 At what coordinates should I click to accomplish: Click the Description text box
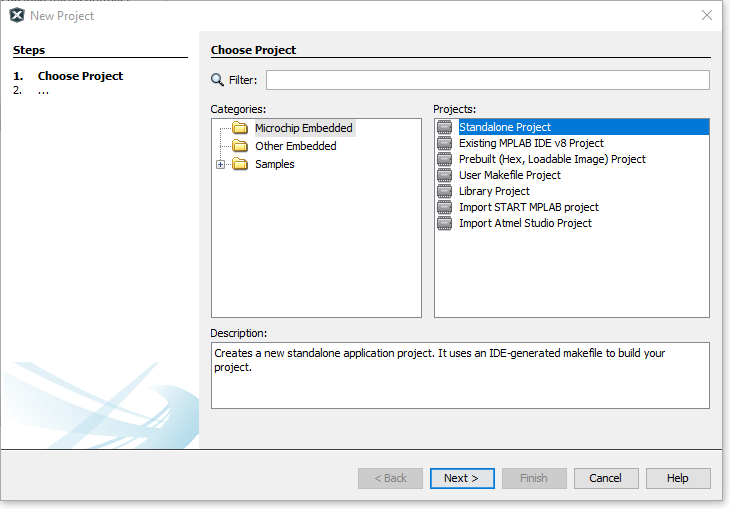pos(460,375)
